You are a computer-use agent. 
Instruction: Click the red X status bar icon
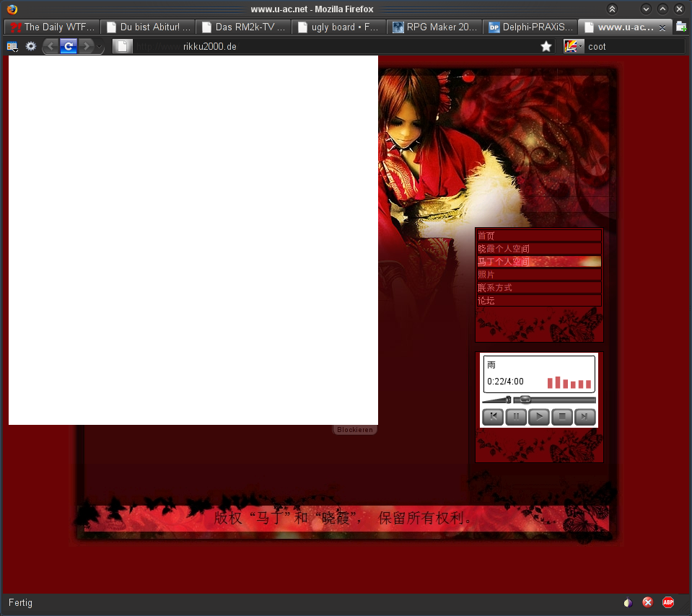tap(648, 602)
